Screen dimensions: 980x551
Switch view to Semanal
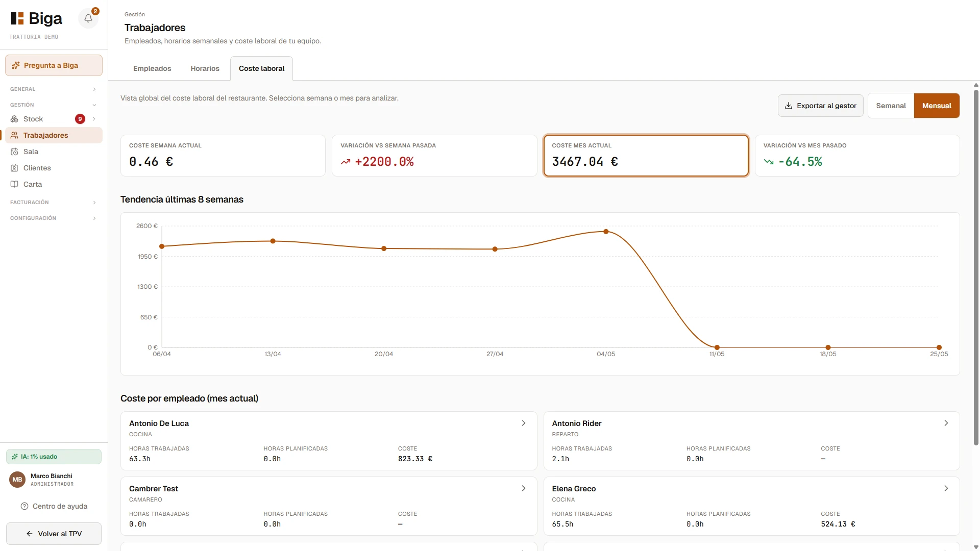click(x=891, y=106)
